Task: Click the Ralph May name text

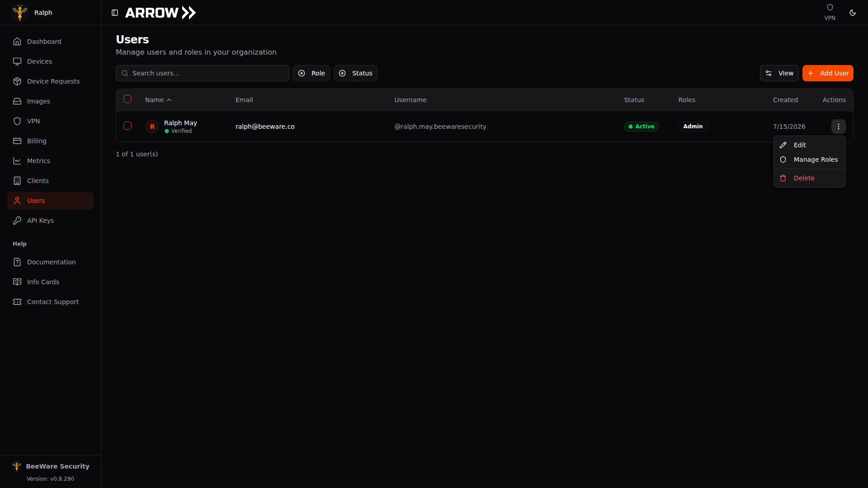Action: 180,123
